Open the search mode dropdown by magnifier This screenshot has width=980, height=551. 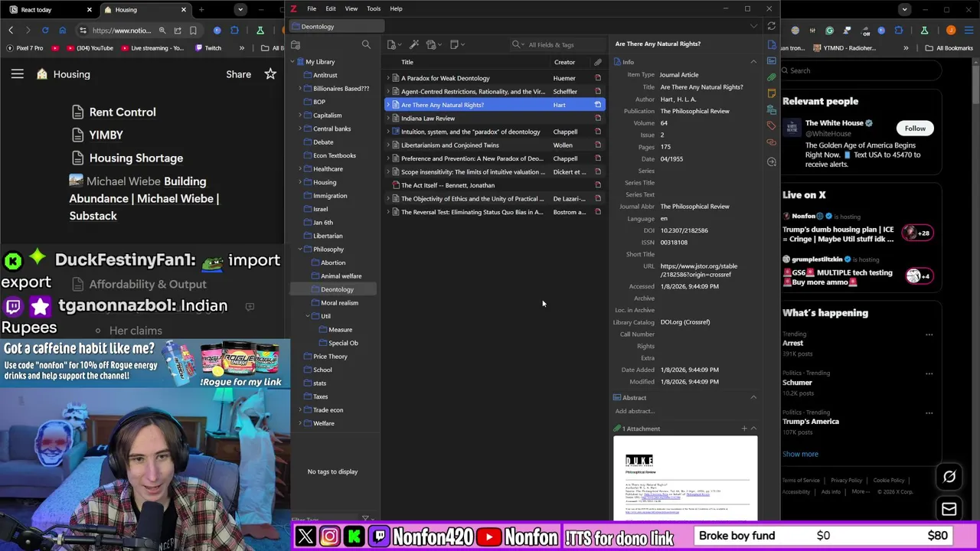click(518, 44)
